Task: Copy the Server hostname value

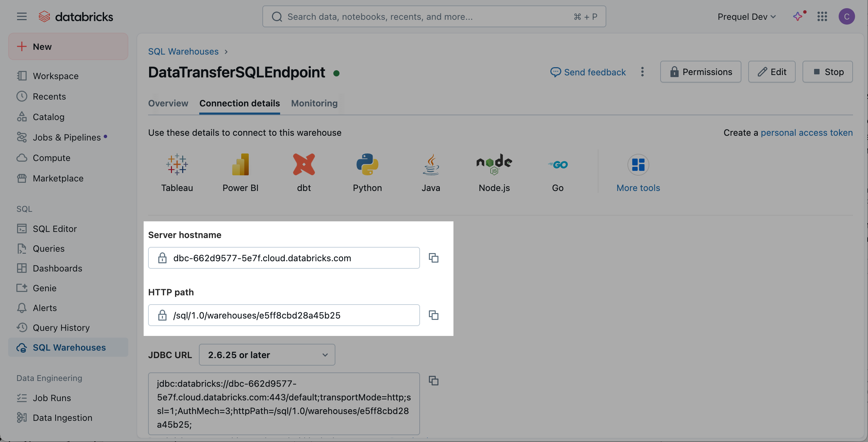Action: click(x=433, y=258)
